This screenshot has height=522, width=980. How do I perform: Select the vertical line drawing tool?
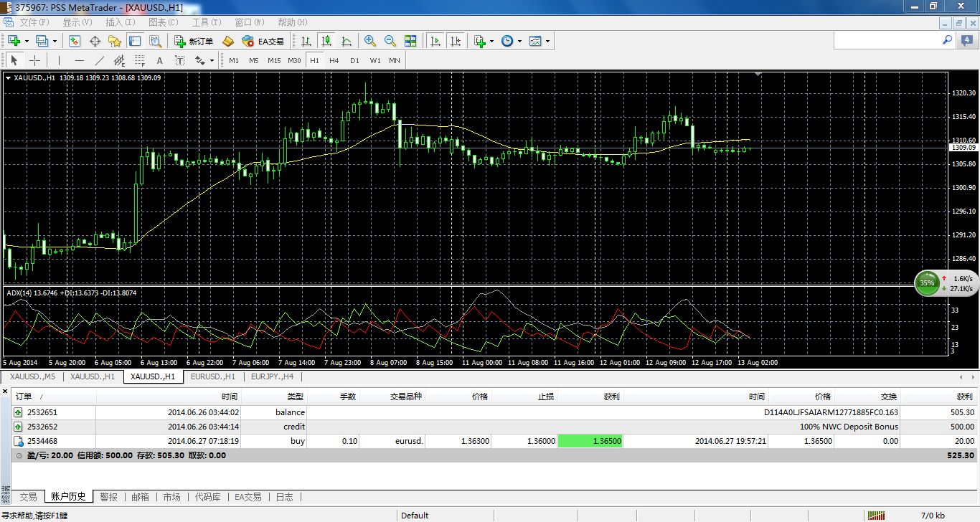point(59,60)
